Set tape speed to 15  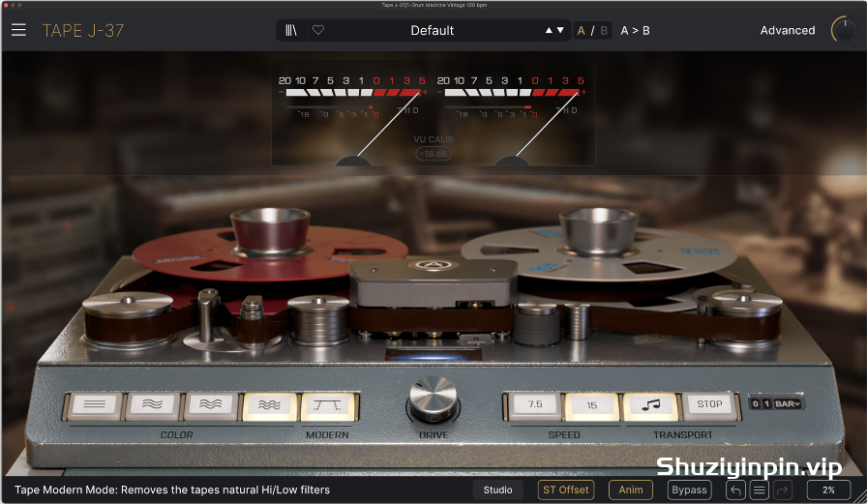pos(591,405)
